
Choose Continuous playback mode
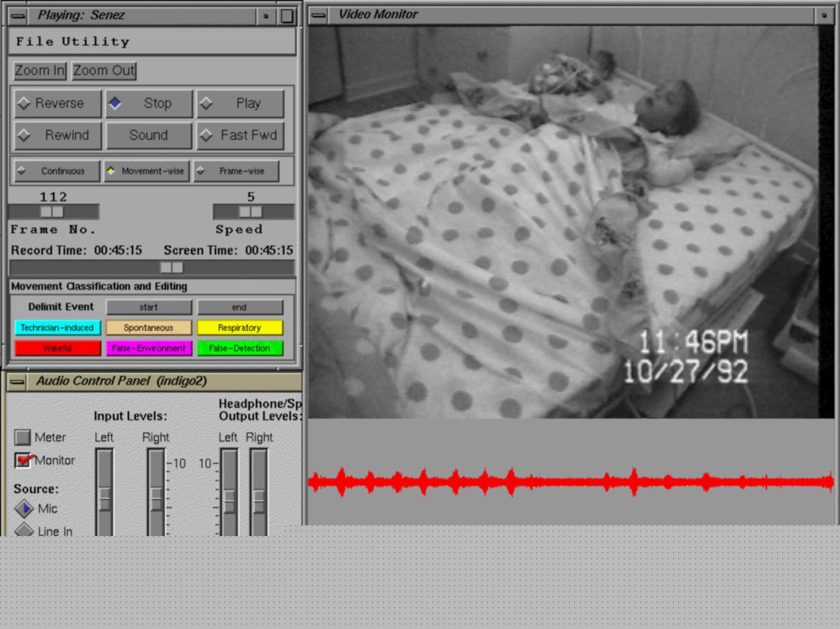(57, 171)
